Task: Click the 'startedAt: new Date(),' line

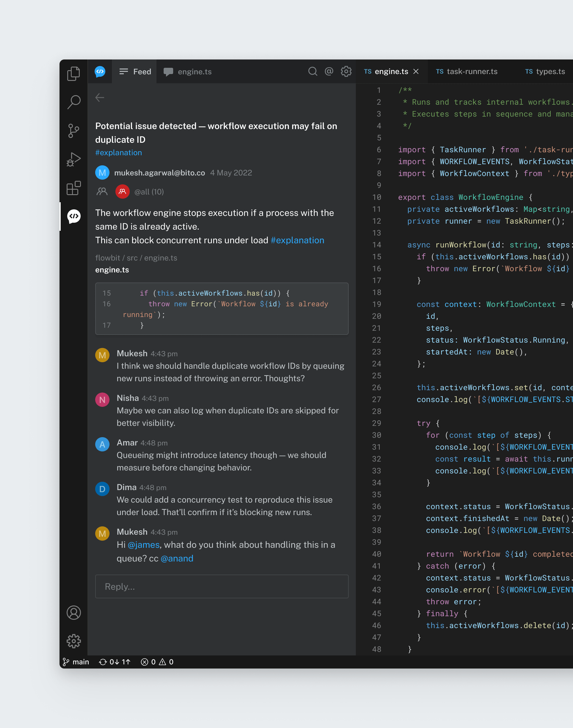Action: [477, 352]
